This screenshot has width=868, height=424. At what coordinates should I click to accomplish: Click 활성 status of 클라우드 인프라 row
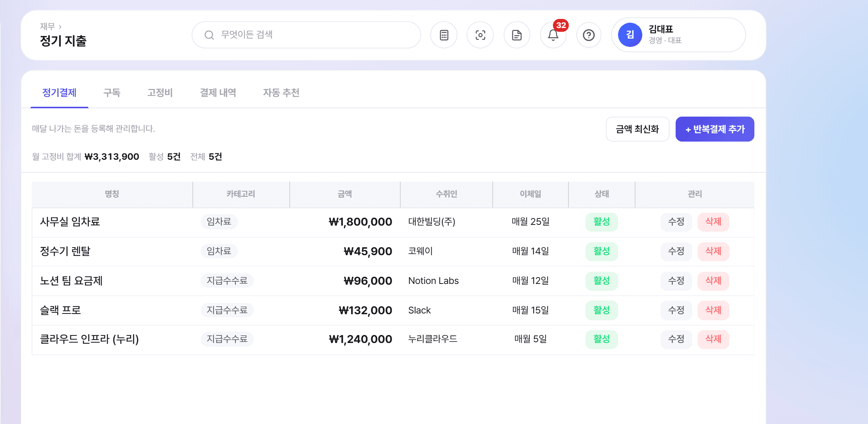[x=602, y=339]
